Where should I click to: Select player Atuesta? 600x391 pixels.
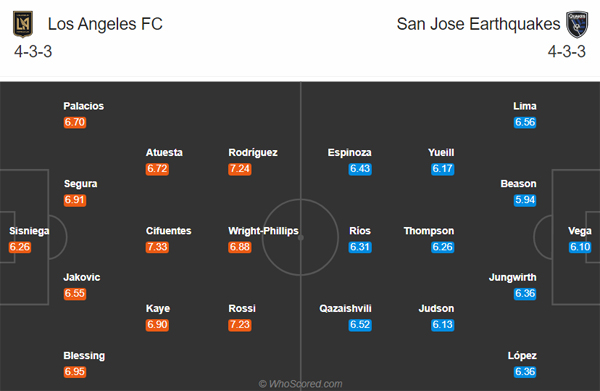pyautogui.click(x=164, y=152)
